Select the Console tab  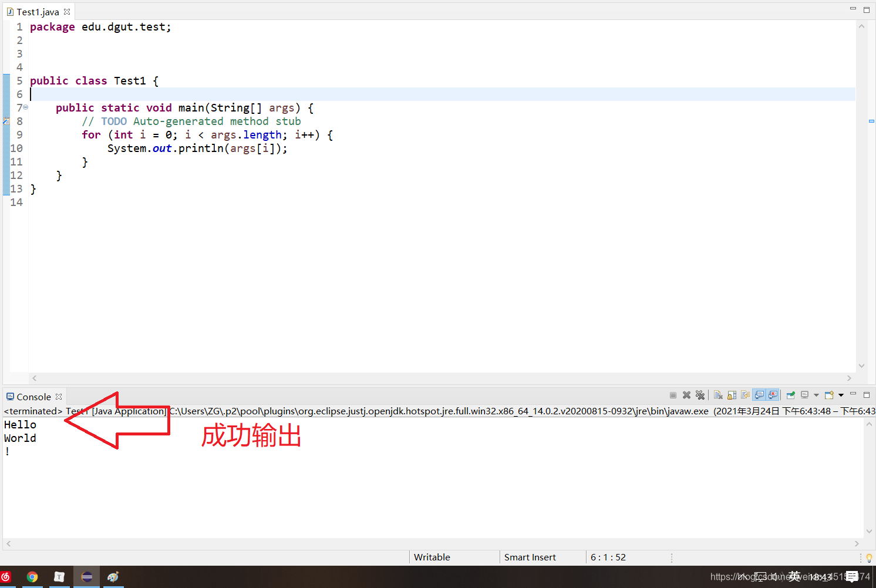click(x=33, y=397)
